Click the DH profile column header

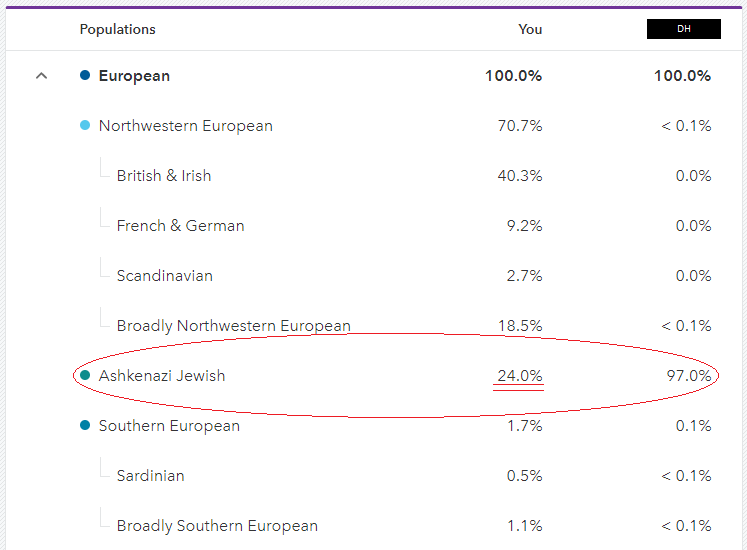684,29
